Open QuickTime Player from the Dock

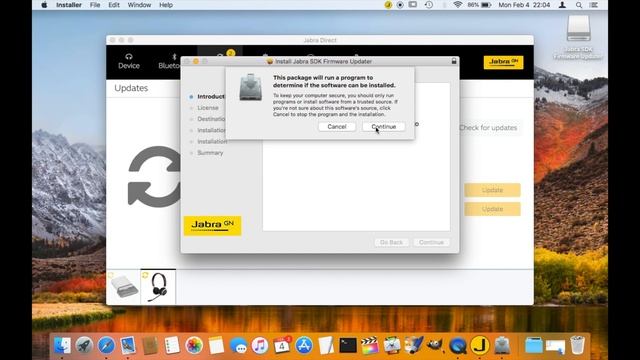pyautogui.click(x=458, y=345)
